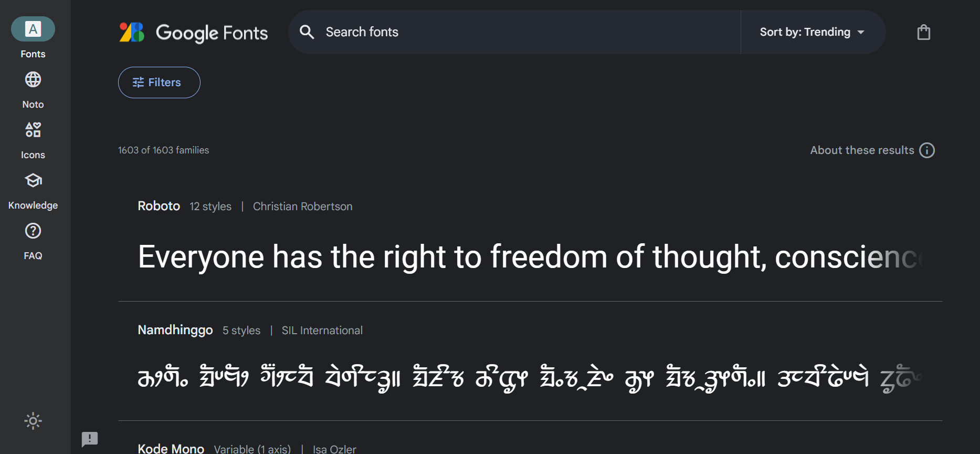This screenshot has height=454, width=980.
Task: Open the Namdhinggo font family
Action: (x=175, y=330)
